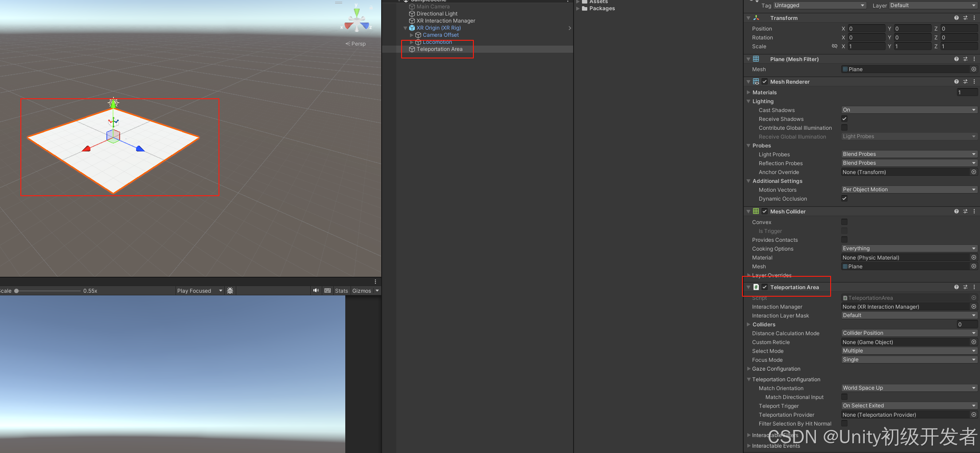Image resolution: width=980 pixels, height=453 pixels.
Task: Select the Directional Light gizmo in scene
Action: [113, 103]
